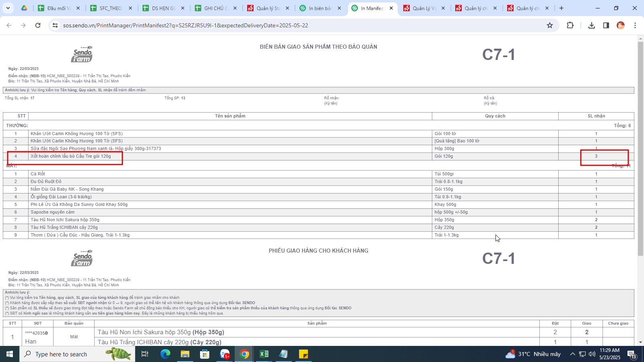Open Zalo from the taskbar
644x362 pixels.
click(225, 354)
